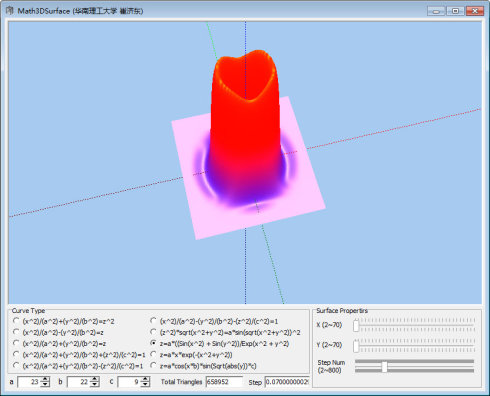Increase parameter b with up arrow
The width and height of the screenshot is (490, 396).
click(95, 379)
